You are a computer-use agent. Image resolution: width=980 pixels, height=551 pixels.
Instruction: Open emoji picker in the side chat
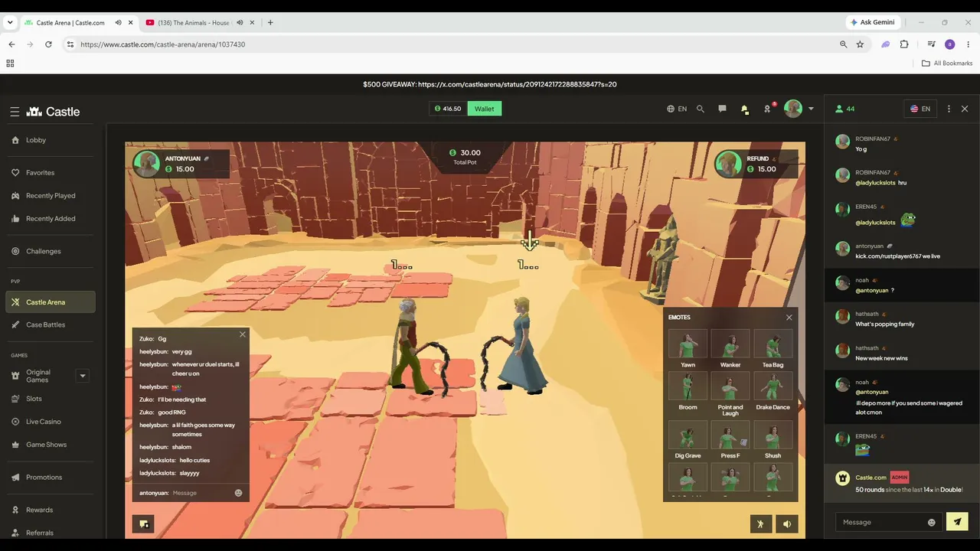coord(931,522)
